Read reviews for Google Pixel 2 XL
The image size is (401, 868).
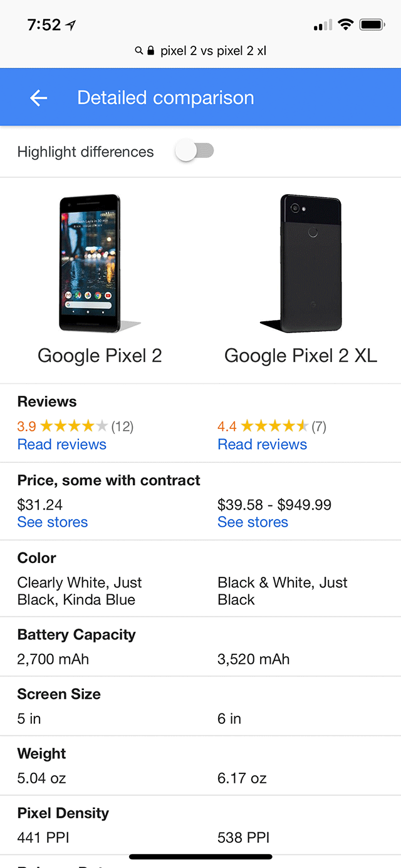pyautogui.click(x=262, y=445)
